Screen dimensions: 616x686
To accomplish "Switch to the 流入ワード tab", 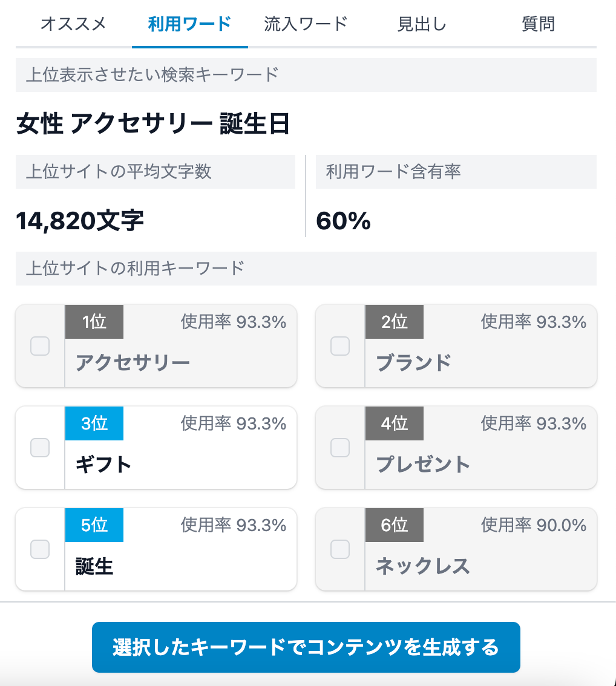I will [x=306, y=24].
